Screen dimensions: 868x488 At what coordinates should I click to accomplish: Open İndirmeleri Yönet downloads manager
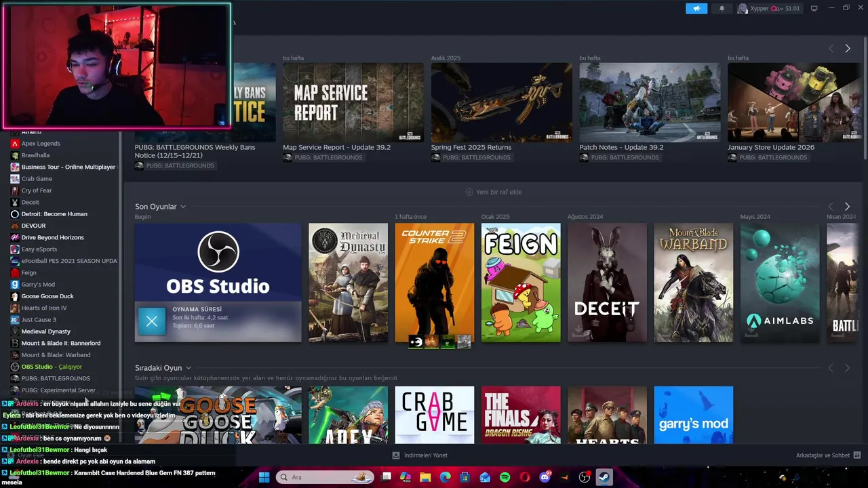tap(420, 455)
